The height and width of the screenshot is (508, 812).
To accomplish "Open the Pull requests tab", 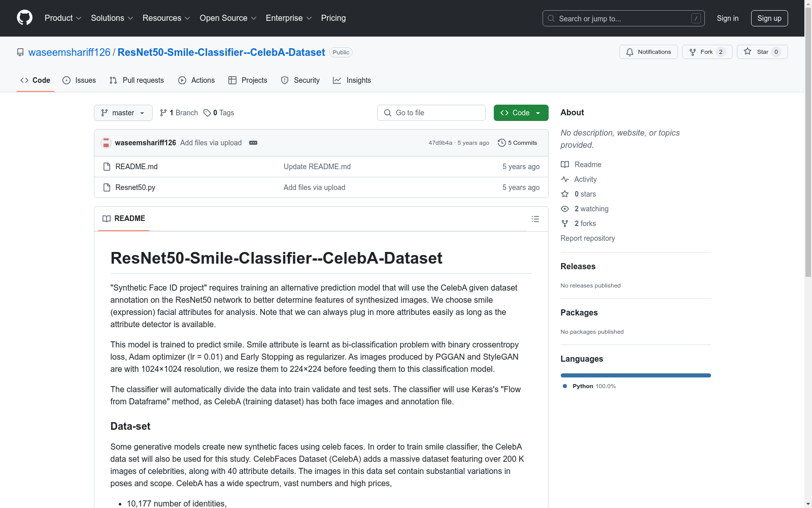I will (137, 80).
